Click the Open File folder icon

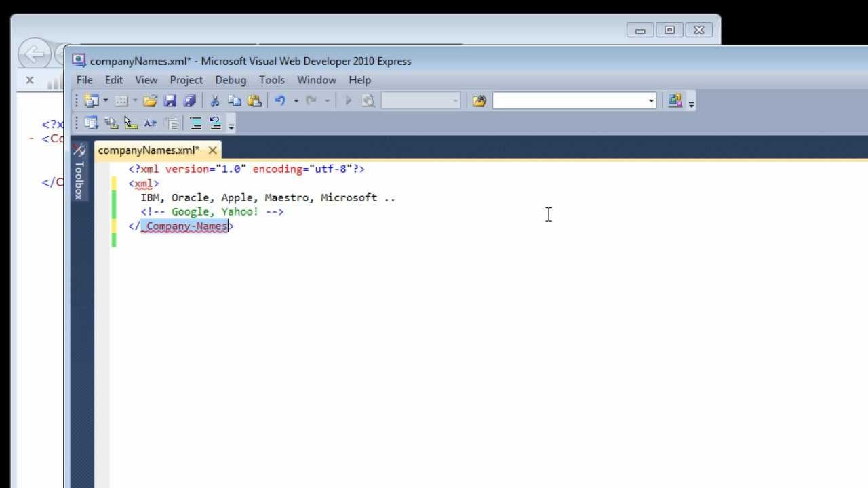coord(151,101)
